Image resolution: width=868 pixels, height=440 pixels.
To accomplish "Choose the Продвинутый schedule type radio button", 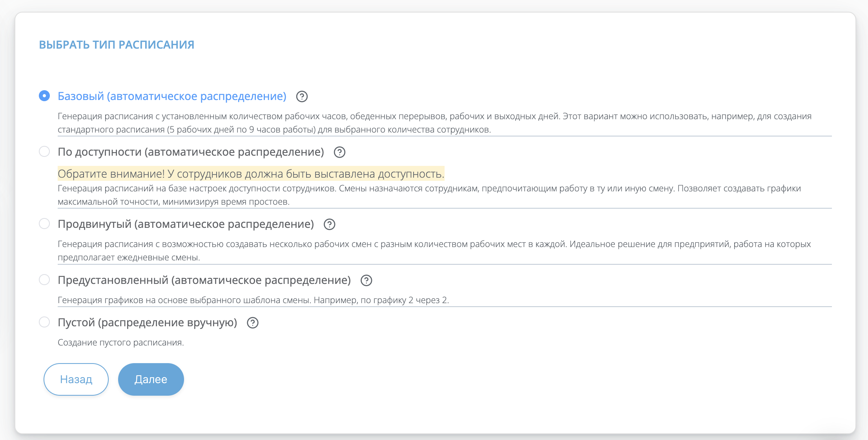I will click(x=44, y=224).
